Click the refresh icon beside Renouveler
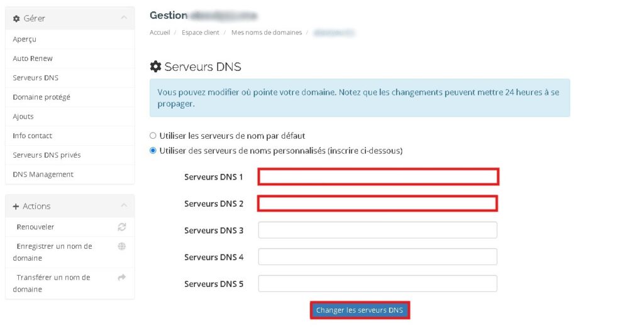This screenshot has height=331, width=644. (x=122, y=227)
